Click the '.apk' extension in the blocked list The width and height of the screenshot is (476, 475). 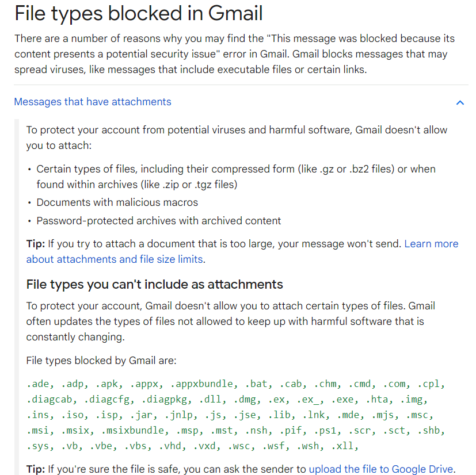(107, 384)
